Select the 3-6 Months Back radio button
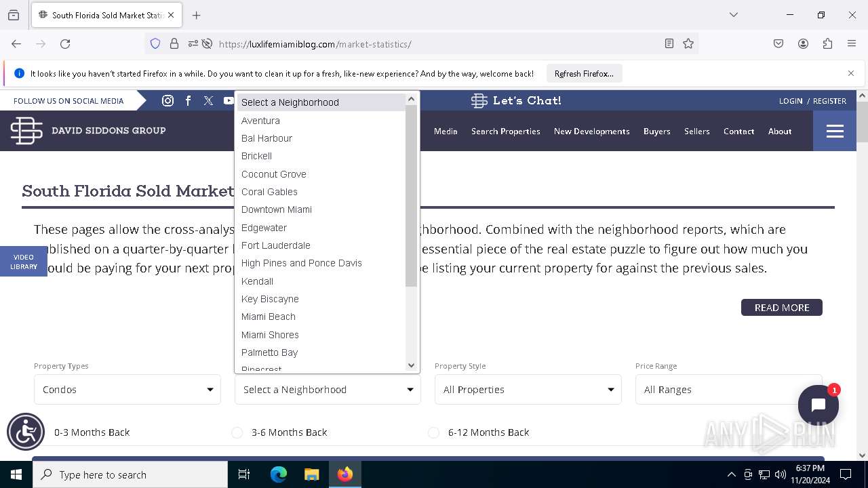868x488 pixels. coord(237,432)
